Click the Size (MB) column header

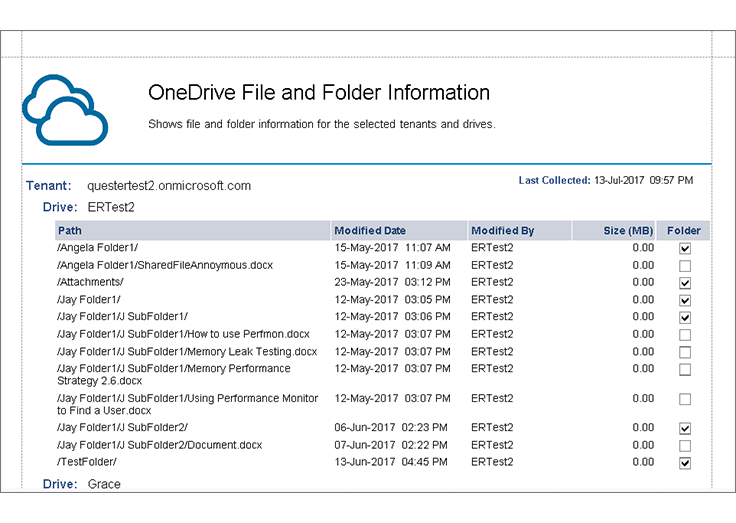tap(614, 231)
